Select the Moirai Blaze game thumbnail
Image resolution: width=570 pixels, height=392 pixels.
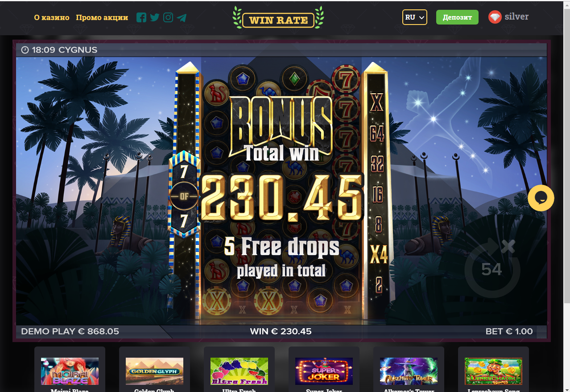coord(70,371)
